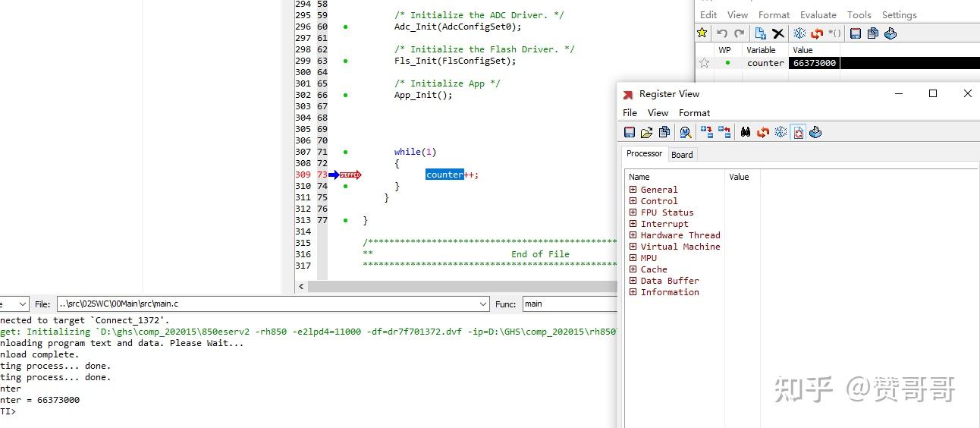Save registers using the Register View floppy icon
Screen dimensions: 980x428
point(630,132)
